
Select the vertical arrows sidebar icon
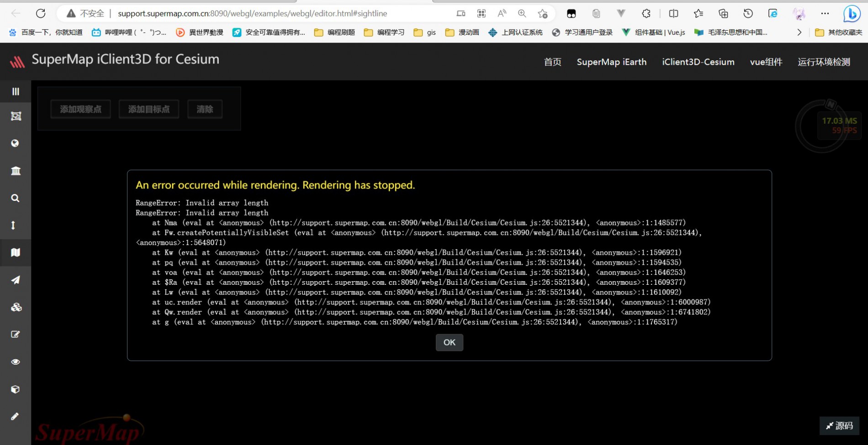13,225
